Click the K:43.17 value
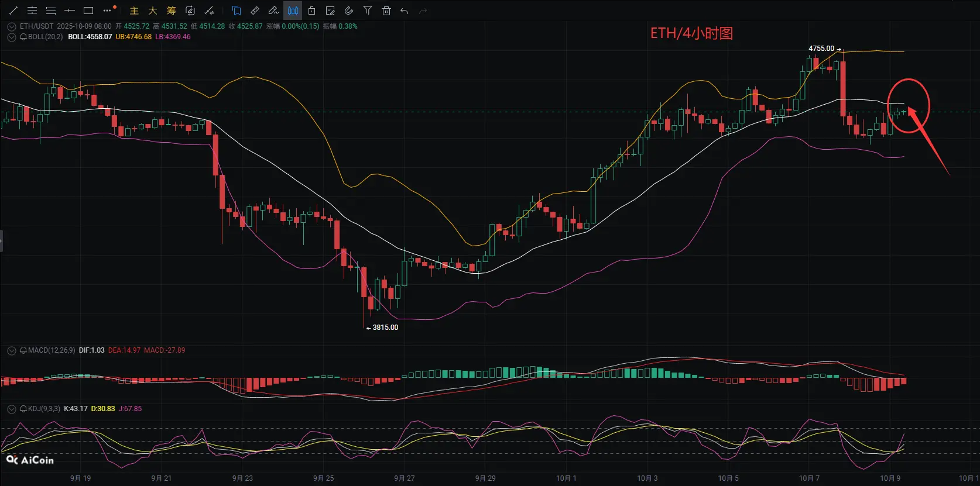 click(x=76, y=409)
